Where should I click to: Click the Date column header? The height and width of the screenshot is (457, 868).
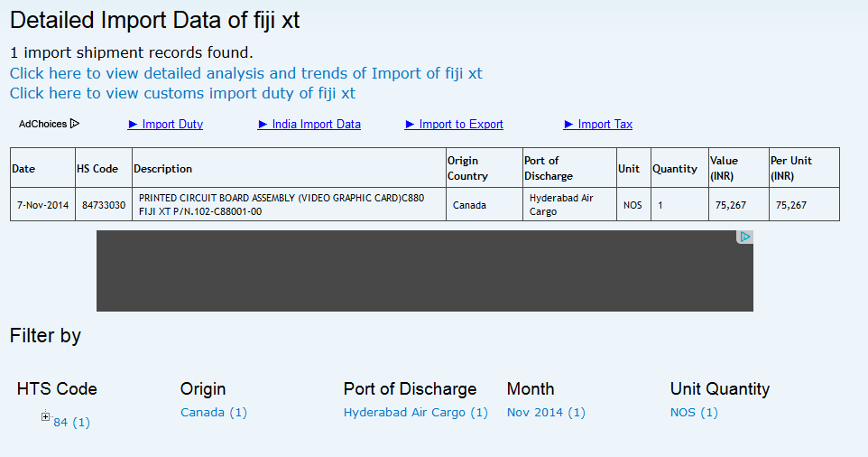click(x=23, y=169)
